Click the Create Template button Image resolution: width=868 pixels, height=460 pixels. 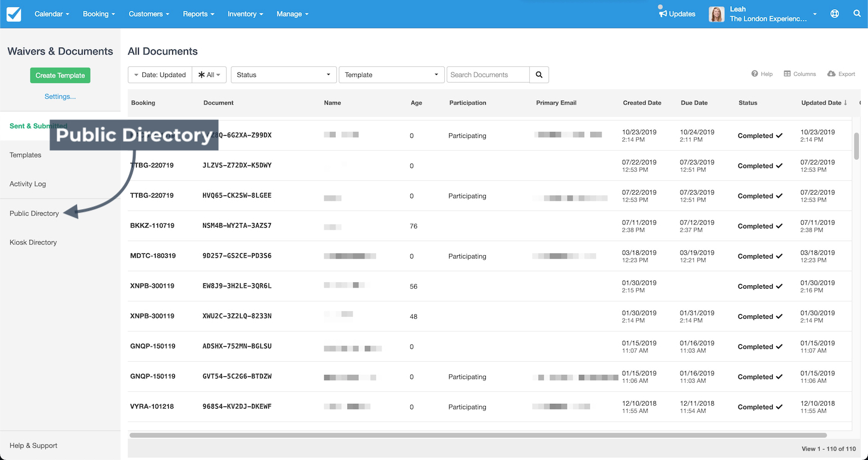(x=60, y=75)
